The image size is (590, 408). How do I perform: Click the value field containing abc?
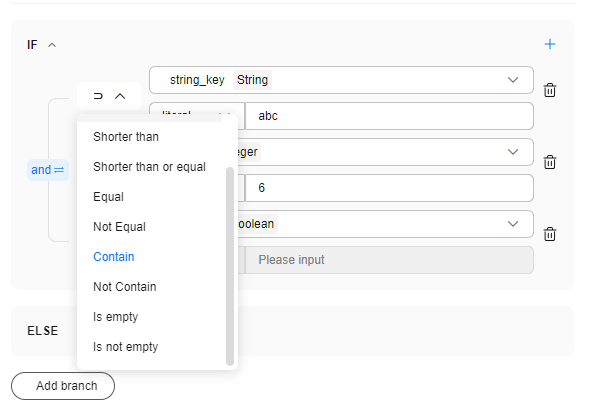tap(389, 116)
